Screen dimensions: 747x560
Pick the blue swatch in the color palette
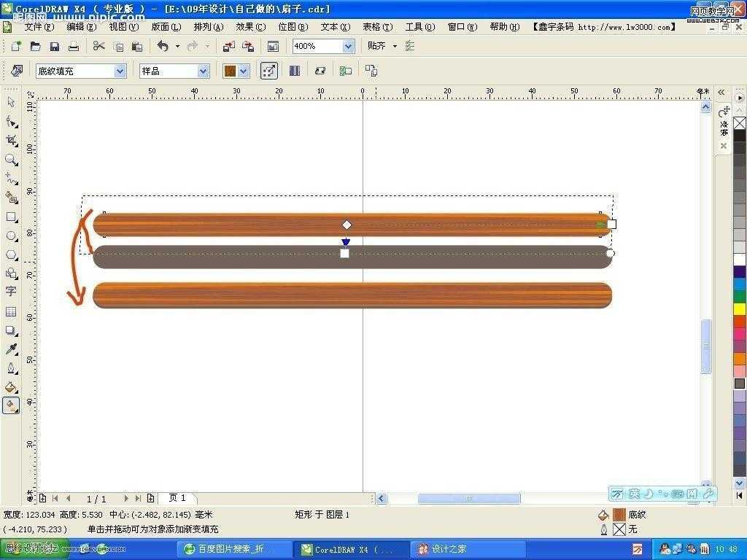[740, 284]
